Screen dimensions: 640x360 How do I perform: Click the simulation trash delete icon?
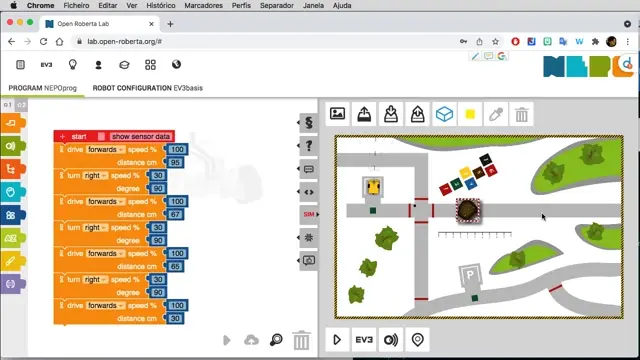point(522,114)
